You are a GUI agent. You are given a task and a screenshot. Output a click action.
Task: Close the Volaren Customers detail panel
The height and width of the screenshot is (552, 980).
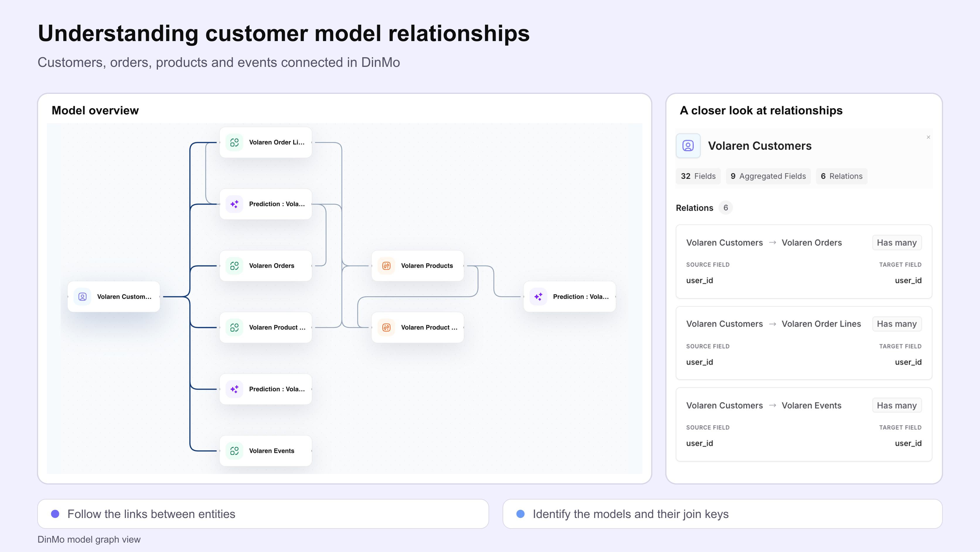pos(928,138)
